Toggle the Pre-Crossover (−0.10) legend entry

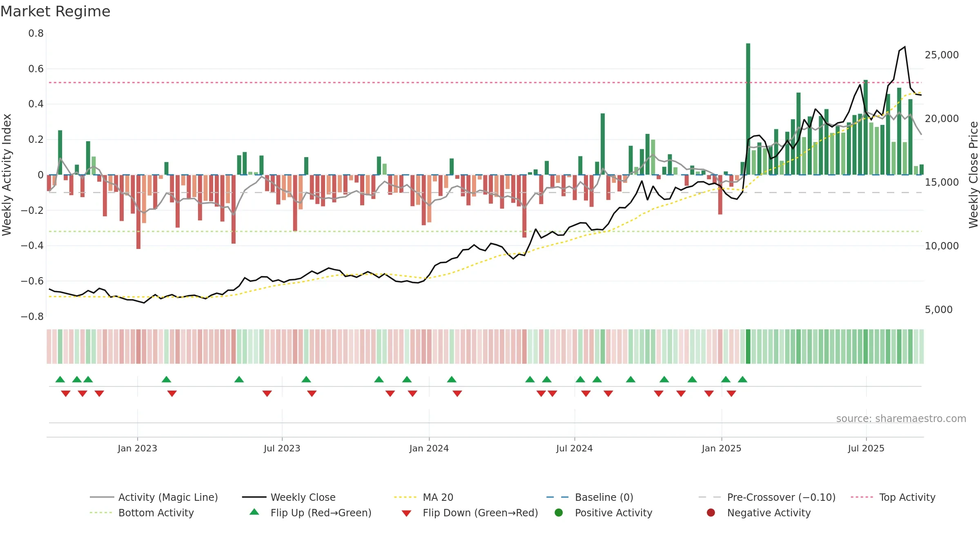767,497
